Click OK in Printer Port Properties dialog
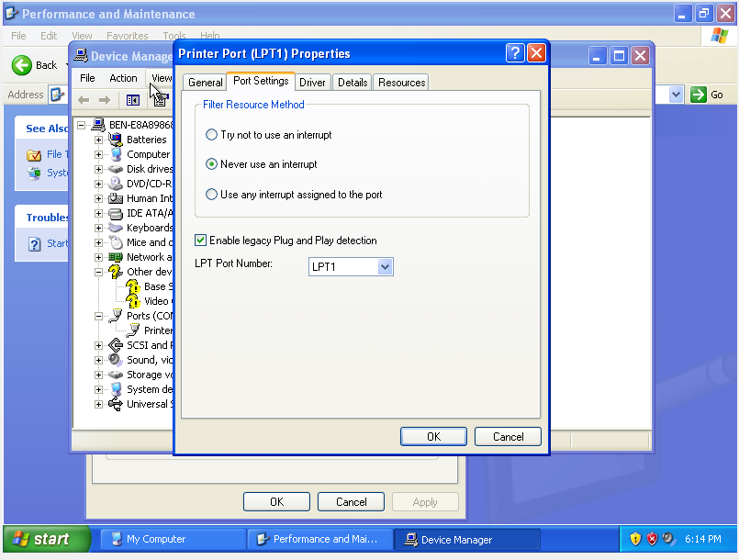Viewport: 739px width, 560px height. pos(433,436)
